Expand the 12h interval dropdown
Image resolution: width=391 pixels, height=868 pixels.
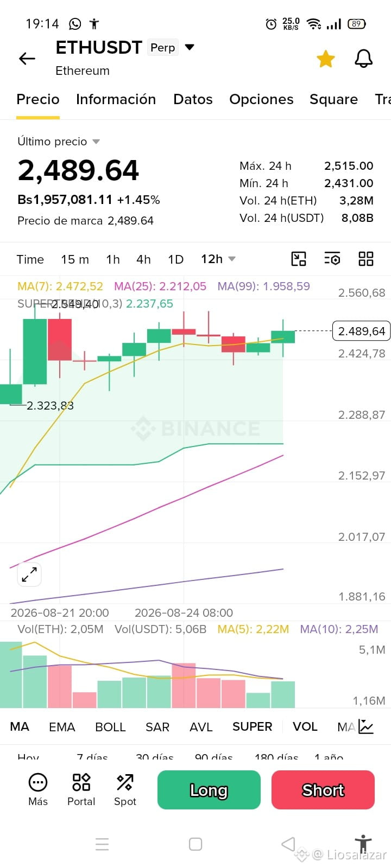[x=218, y=259]
